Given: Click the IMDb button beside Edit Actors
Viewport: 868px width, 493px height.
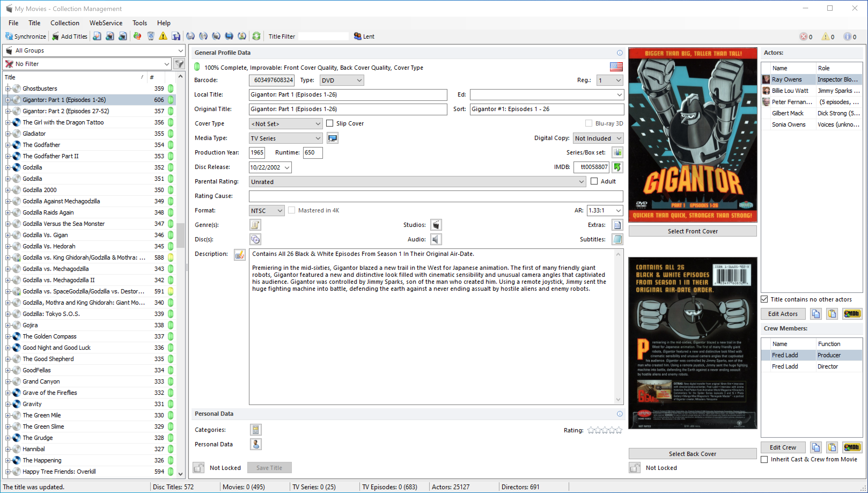Looking at the screenshot, I should coord(852,314).
